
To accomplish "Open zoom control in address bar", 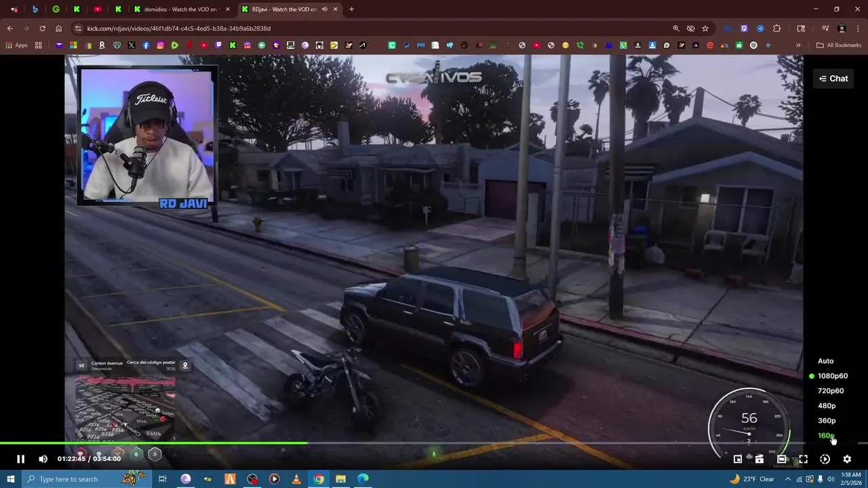I will pyautogui.click(x=676, y=28).
